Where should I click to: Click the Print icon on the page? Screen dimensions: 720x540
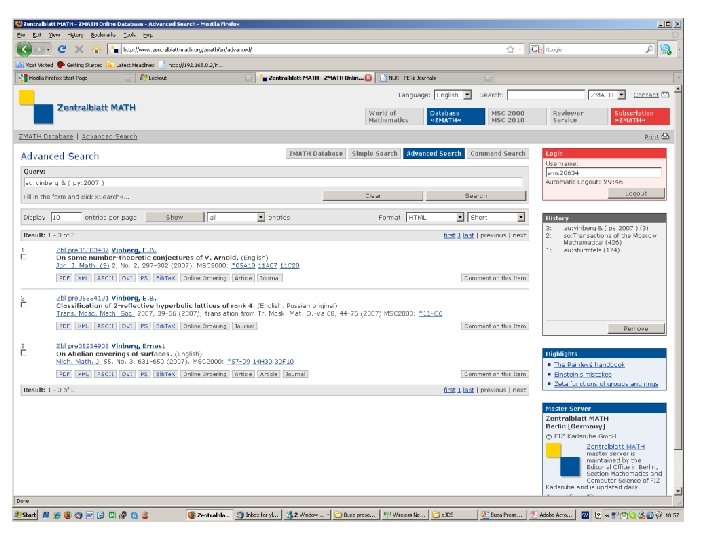click(x=665, y=136)
